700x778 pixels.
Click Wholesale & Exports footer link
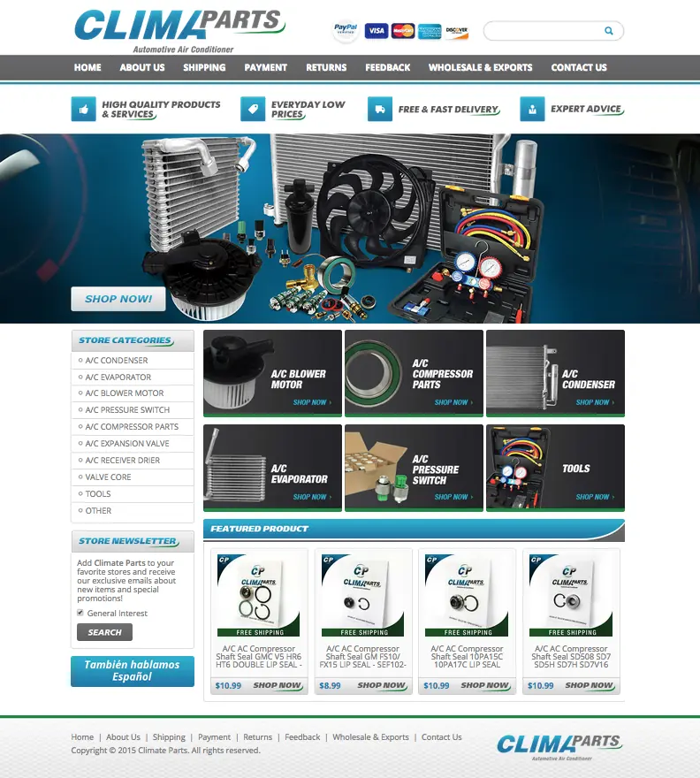(x=370, y=737)
